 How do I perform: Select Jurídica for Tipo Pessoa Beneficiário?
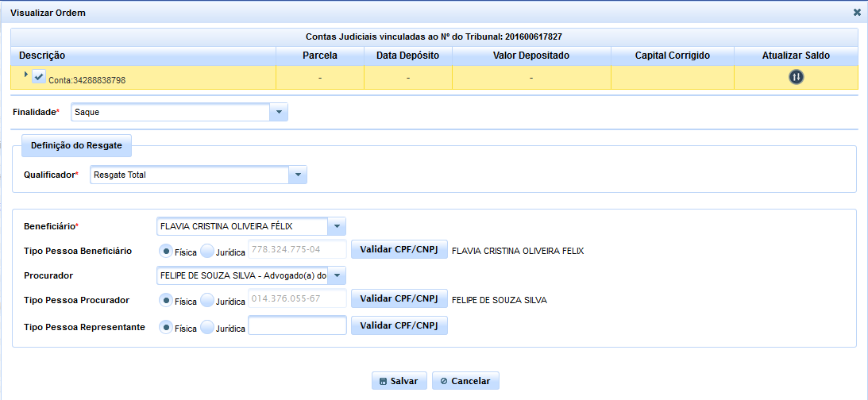pyautogui.click(x=207, y=251)
